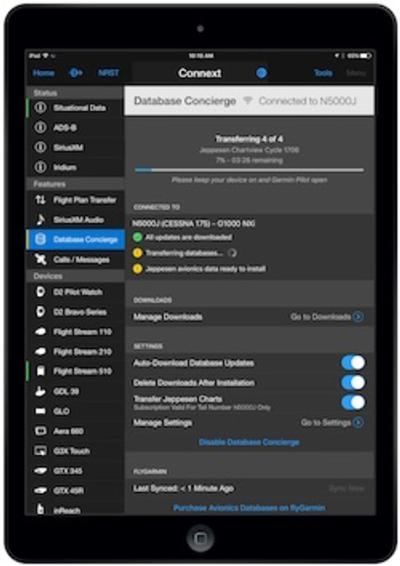Tap yellow status icon beside Transferring databases
This screenshot has height=566, width=400.
tap(138, 253)
